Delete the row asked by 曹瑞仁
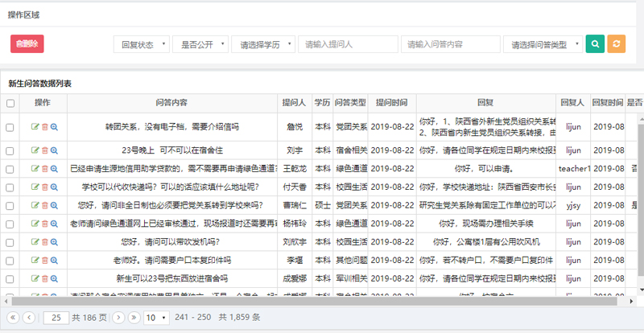The height and width of the screenshot is (333, 644). click(x=44, y=205)
